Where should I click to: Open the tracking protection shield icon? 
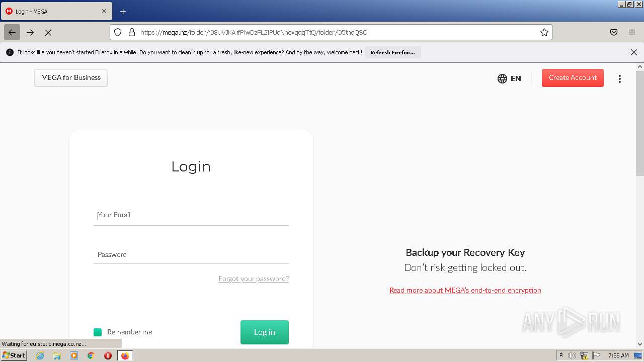pos(118,32)
